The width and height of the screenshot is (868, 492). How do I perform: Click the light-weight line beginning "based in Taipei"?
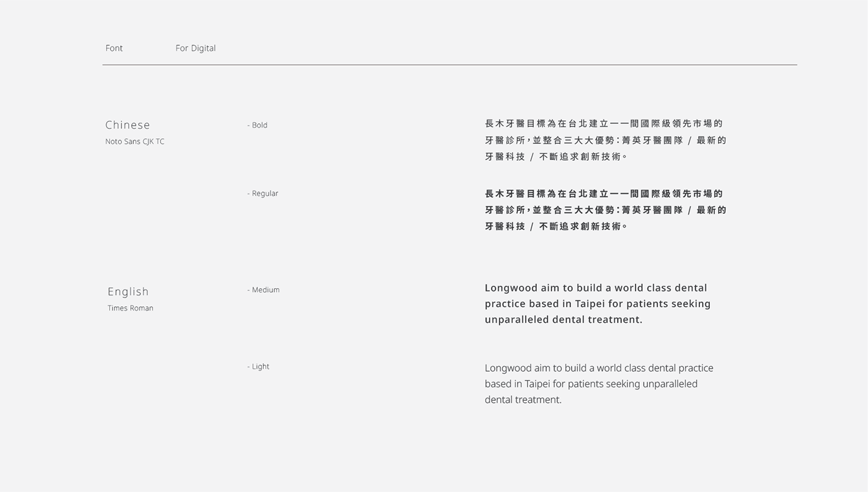[591, 384]
